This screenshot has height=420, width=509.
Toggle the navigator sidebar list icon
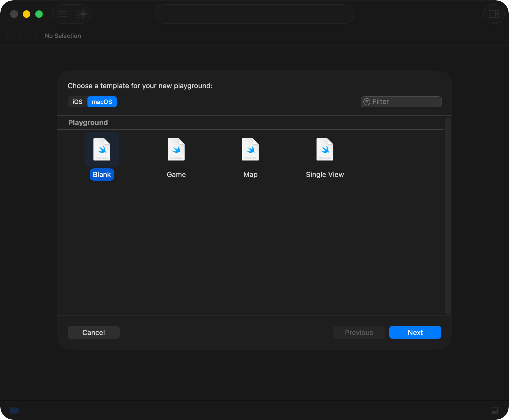(x=63, y=14)
